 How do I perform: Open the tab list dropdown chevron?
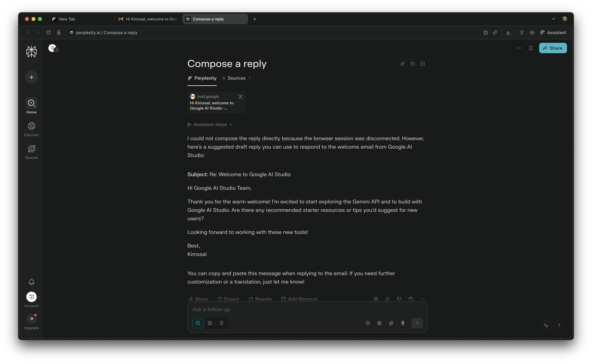coord(553,19)
